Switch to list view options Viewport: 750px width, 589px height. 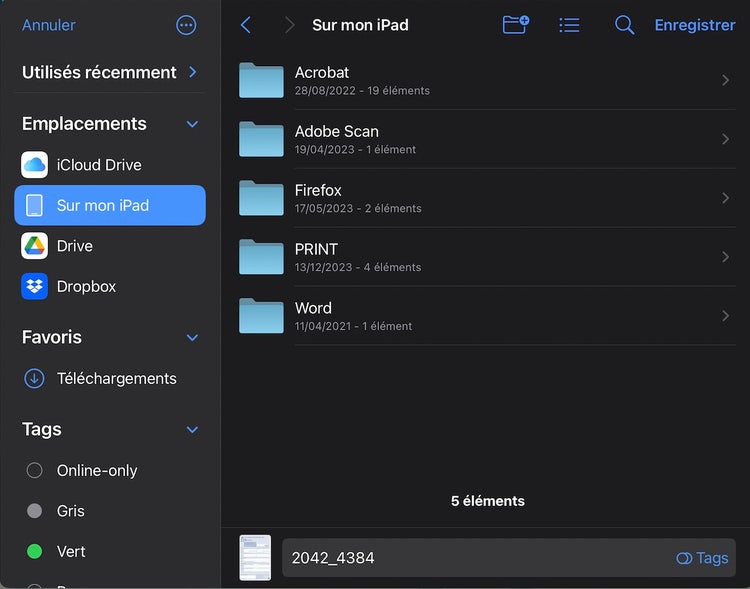click(x=569, y=25)
